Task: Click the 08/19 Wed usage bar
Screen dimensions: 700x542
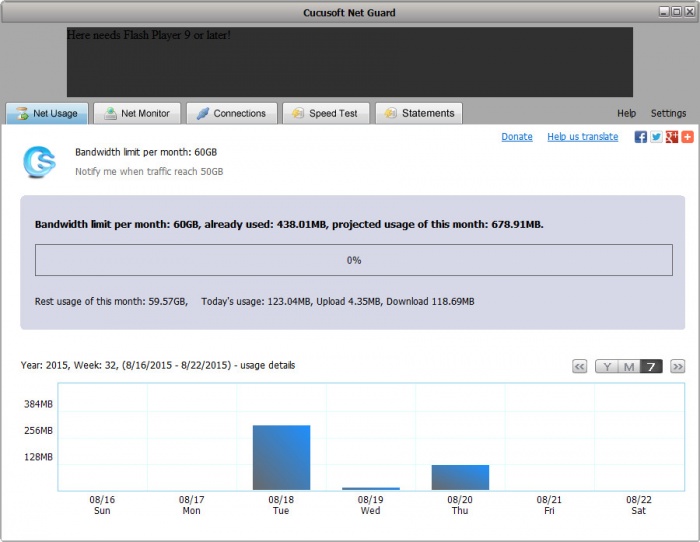Action: (x=371, y=488)
